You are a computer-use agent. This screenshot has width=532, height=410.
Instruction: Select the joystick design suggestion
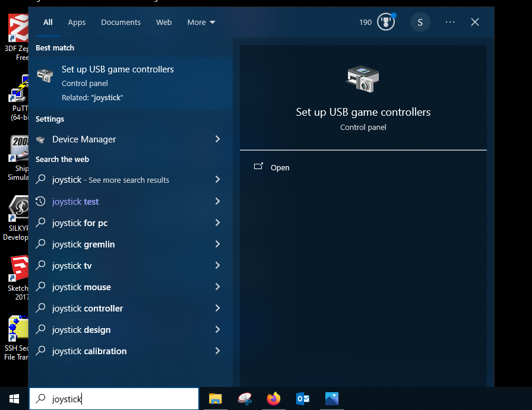(131, 330)
